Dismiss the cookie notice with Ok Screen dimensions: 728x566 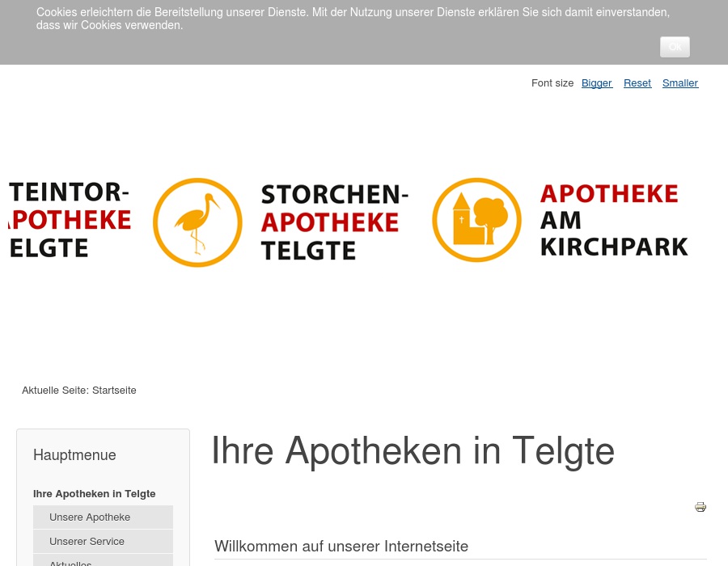pyautogui.click(x=675, y=47)
